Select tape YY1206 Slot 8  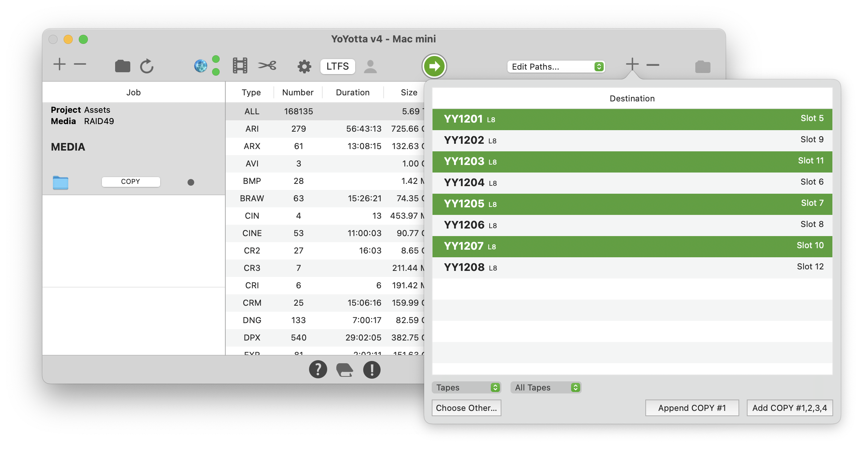(632, 225)
